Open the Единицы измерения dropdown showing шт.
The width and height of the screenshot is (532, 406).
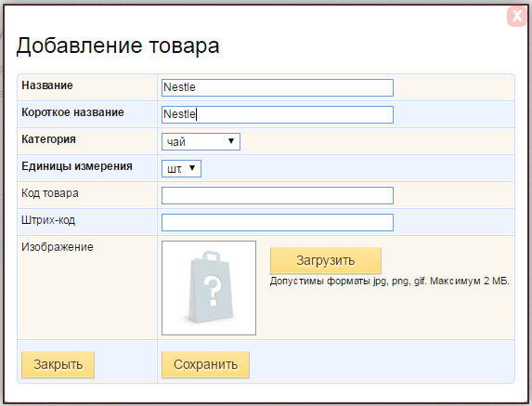(182, 168)
